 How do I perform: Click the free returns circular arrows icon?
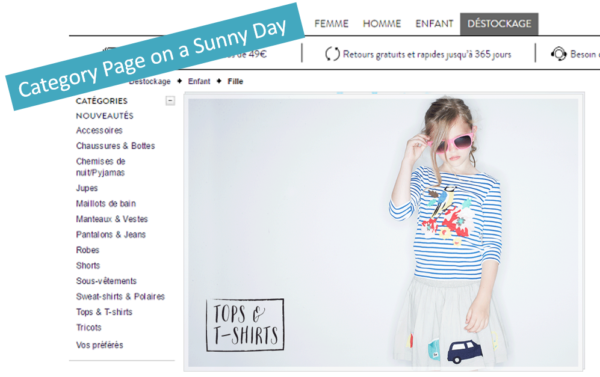[x=332, y=54]
